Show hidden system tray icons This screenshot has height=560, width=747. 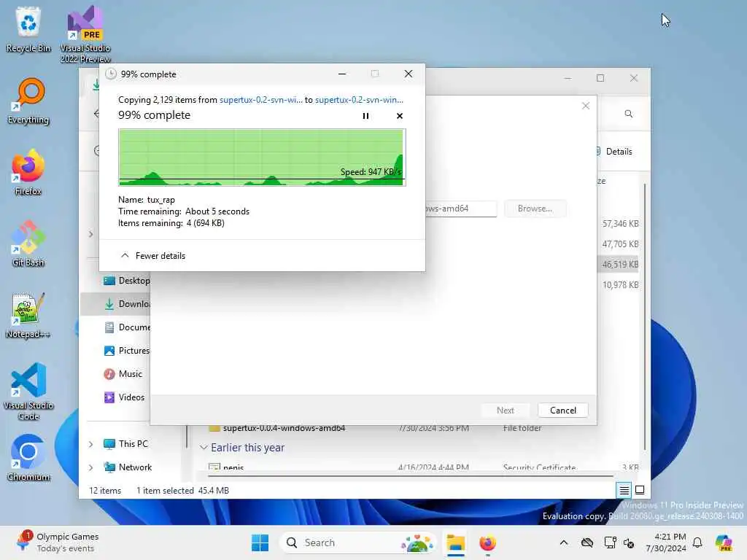pyautogui.click(x=564, y=542)
